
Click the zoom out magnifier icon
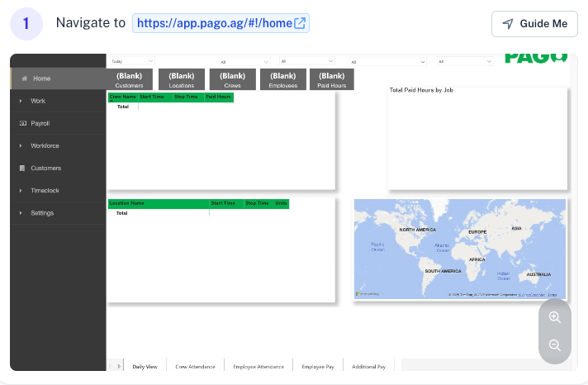coord(555,345)
